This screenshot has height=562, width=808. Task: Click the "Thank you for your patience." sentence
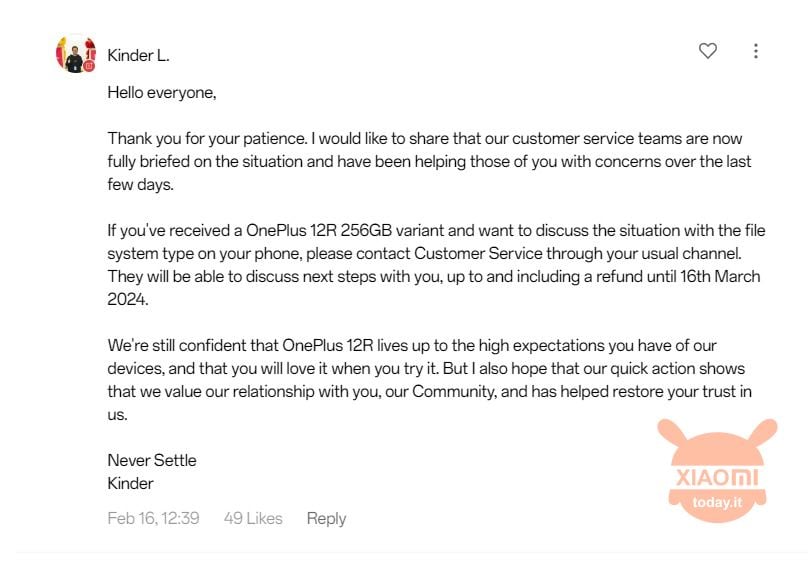207,139
